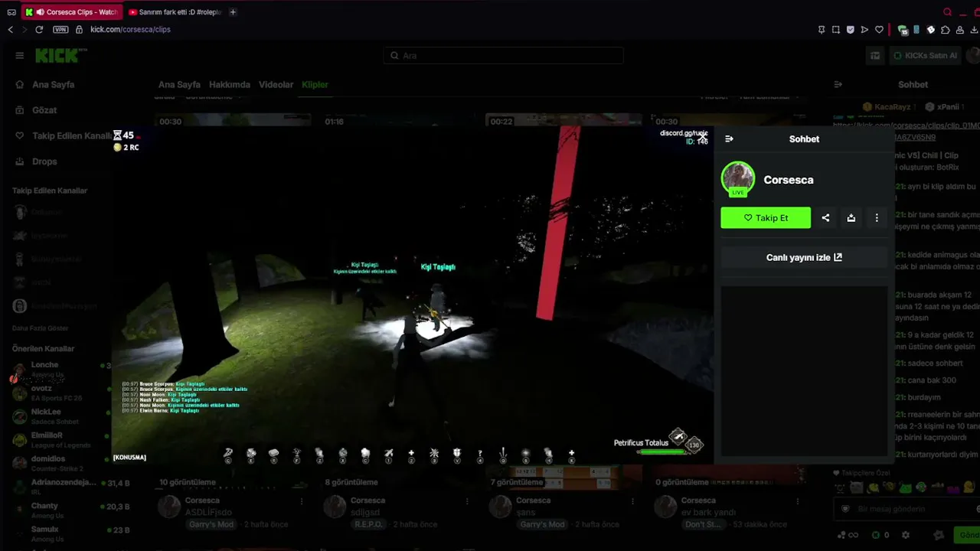Toggle the Kick hamburger sidebar menu
980x551 pixels.
pos(19,56)
